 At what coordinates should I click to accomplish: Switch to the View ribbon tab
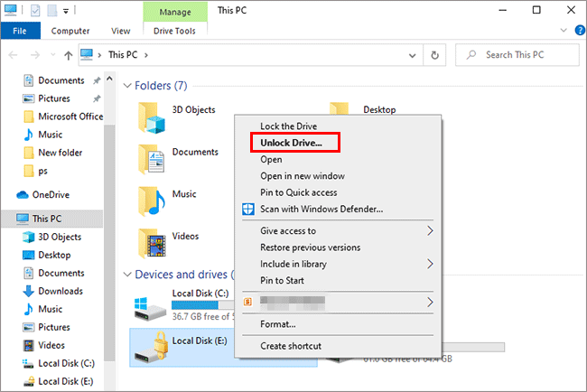pos(120,31)
